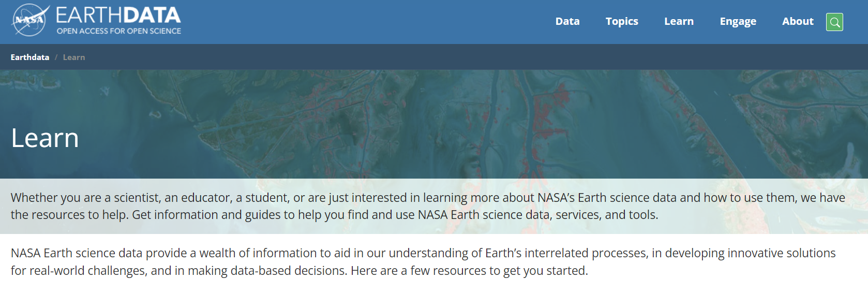The image size is (868, 293).
Task: Click the Learn breadcrumb item
Action: 74,57
